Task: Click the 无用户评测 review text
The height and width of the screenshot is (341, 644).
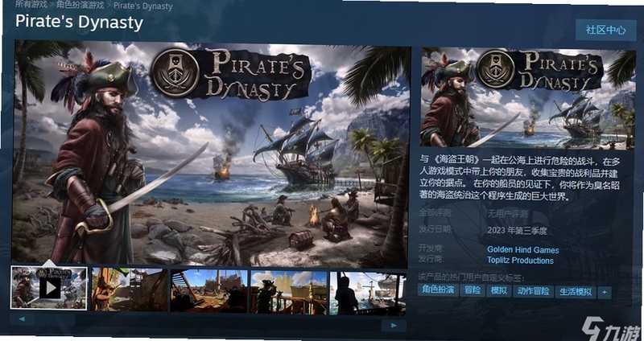Action: [507, 214]
